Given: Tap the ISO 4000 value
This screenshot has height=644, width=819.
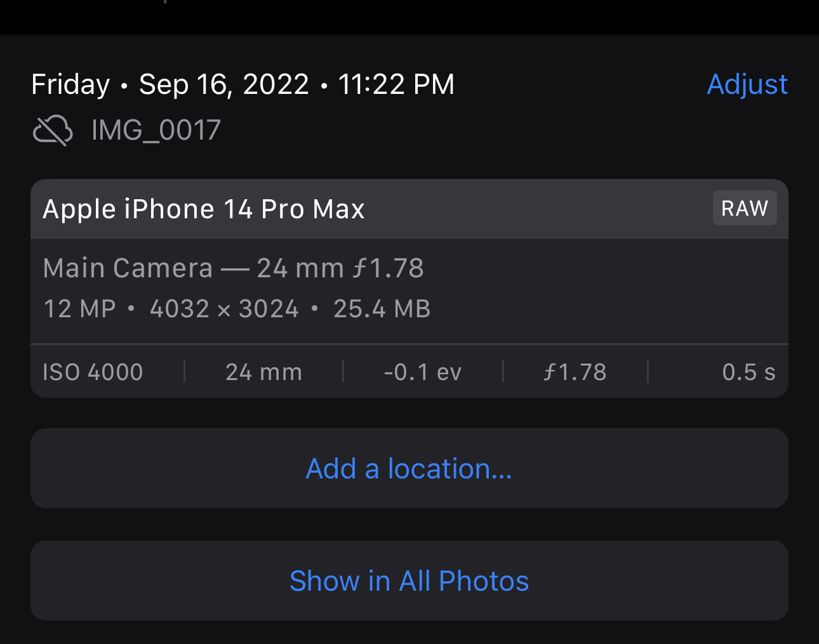Looking at the screenshot, I should (x=93, y=372).
